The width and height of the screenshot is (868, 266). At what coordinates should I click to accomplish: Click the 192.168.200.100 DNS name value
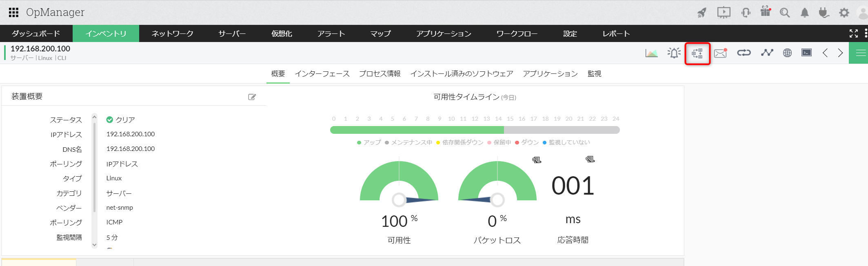coord(131,149)
